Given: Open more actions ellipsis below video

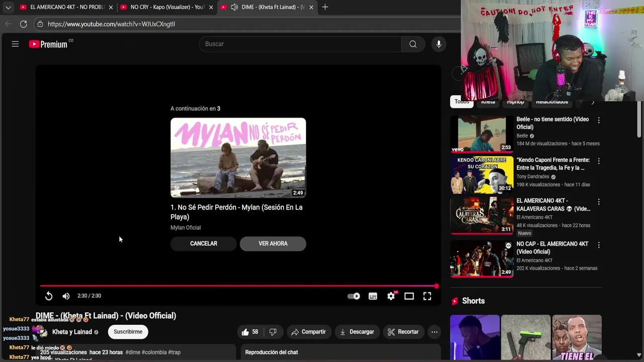Looking at the screenshot, I should [434, 332].
